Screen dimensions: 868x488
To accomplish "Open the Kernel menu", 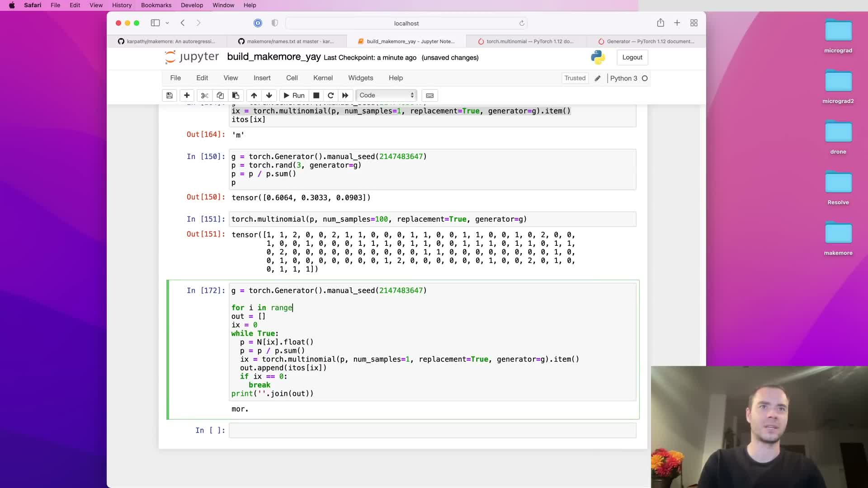I will (323, 78).
